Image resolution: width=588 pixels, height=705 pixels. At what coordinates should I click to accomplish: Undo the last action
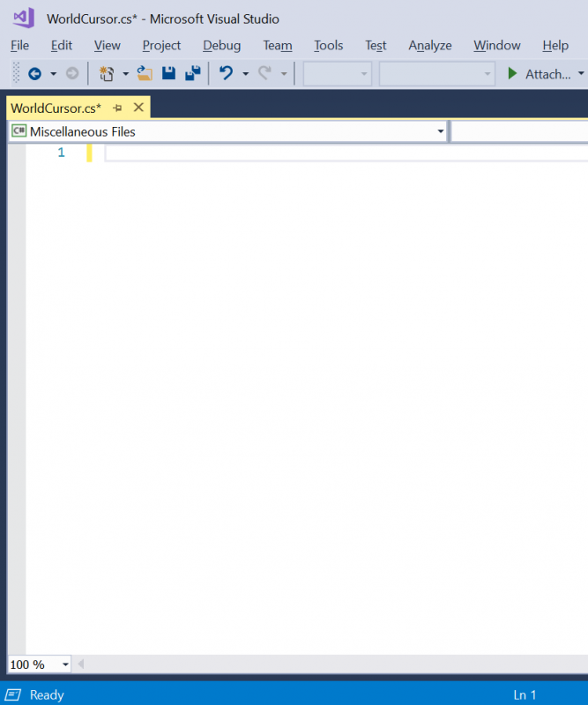pyautogui.click(x=226, y=73)
